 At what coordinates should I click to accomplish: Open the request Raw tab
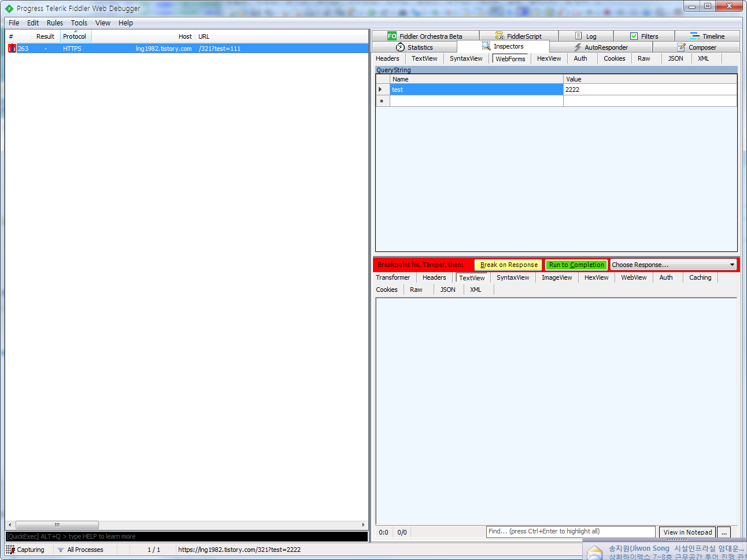pyautogui.click(x=644, y=58)
